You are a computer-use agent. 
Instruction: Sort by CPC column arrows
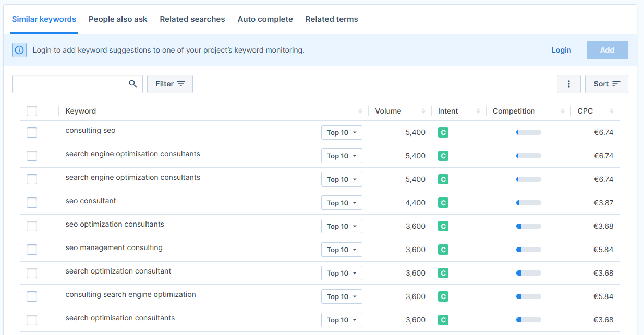click(x=612, y=111)
